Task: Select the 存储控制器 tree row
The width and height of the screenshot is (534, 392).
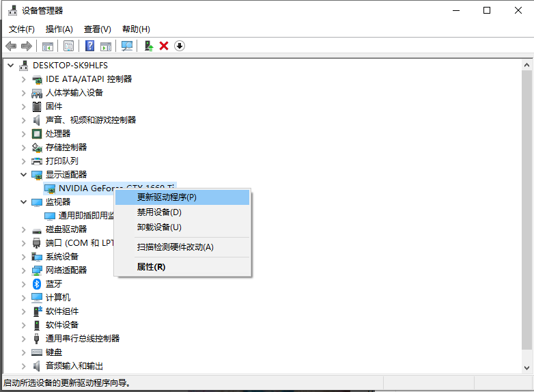Action: (66, 148)
